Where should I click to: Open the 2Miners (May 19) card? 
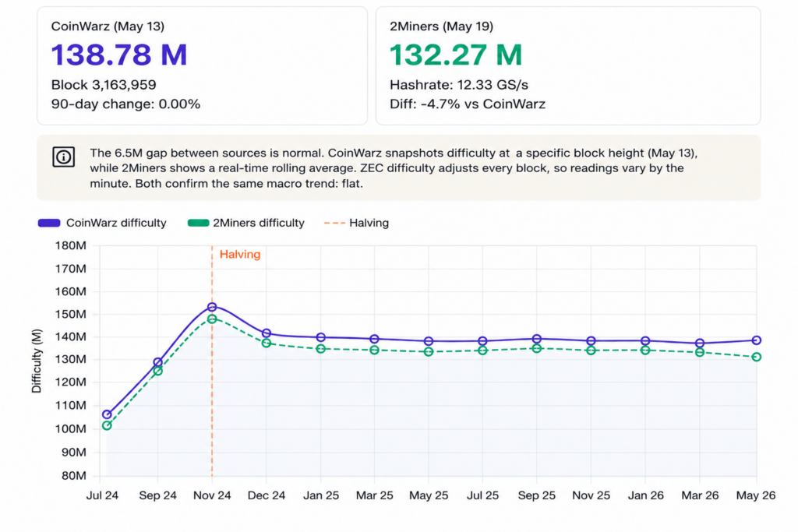pyautogui.click(x=568, y=65)
